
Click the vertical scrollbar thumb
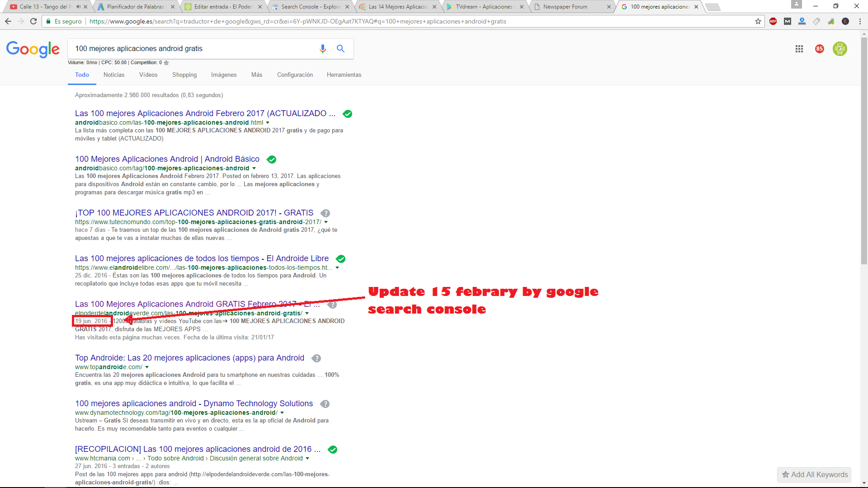864,150
